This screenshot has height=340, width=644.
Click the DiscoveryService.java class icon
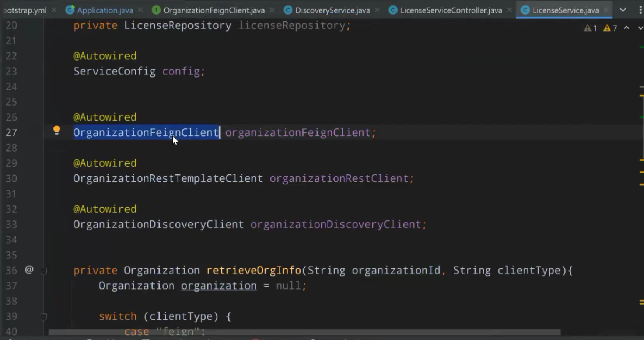click(x=288, y=10)
